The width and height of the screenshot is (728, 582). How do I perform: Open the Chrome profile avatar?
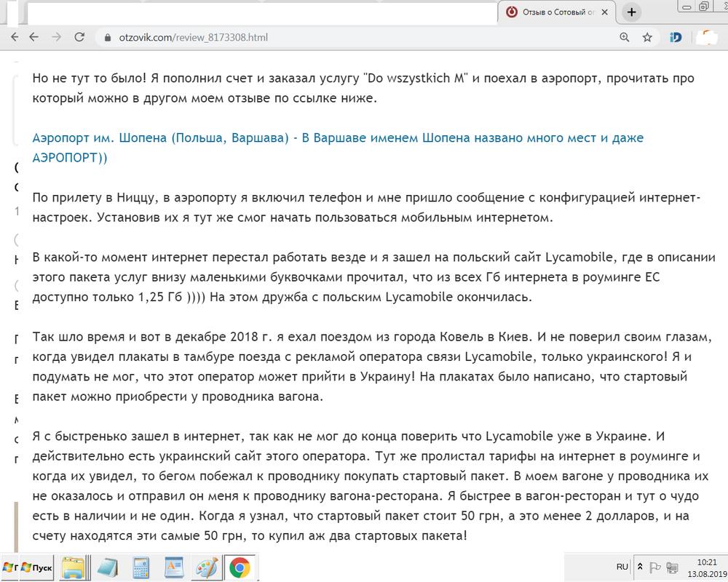click(x=706, y=37)
